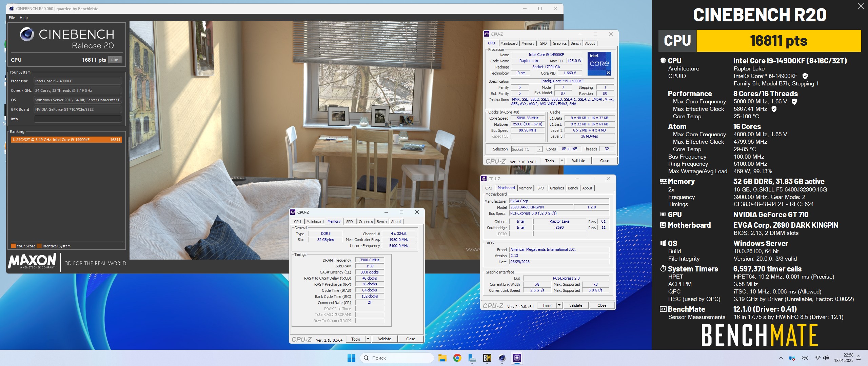Select the CPU-Z icon on the taskbar

click(x=517, y=358)
